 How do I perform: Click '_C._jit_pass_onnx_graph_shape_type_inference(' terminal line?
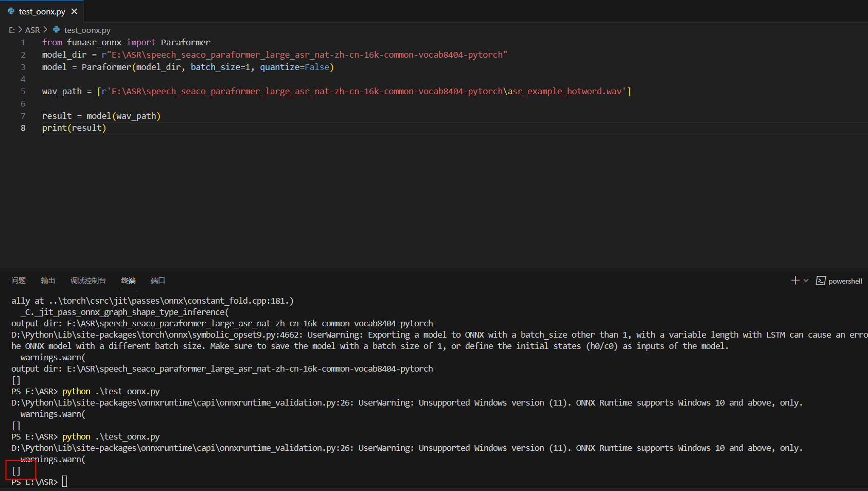125,312
